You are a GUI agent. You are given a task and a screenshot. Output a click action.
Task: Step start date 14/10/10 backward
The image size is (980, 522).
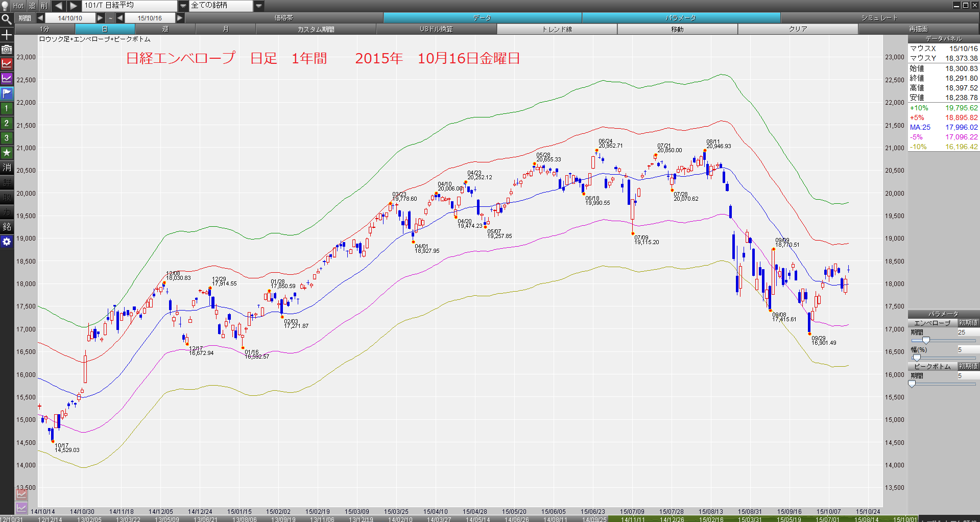40,18
